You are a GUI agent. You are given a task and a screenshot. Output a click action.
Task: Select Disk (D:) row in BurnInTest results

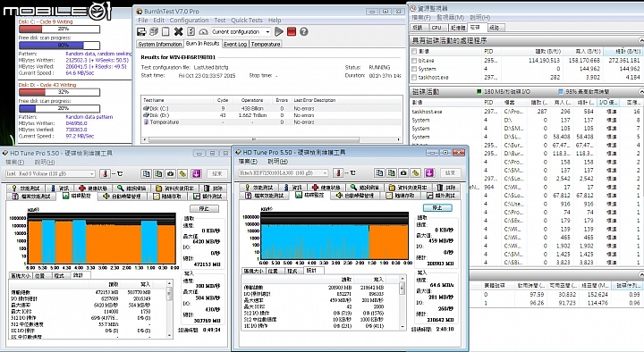pos(272,115)
